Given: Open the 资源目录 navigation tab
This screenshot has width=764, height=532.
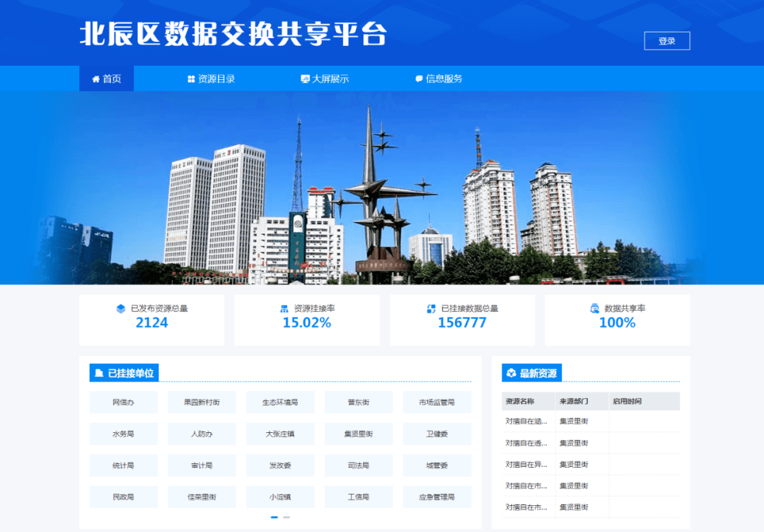Looking at the screenshot, I should pyautogui.click(x=211, y=79).
